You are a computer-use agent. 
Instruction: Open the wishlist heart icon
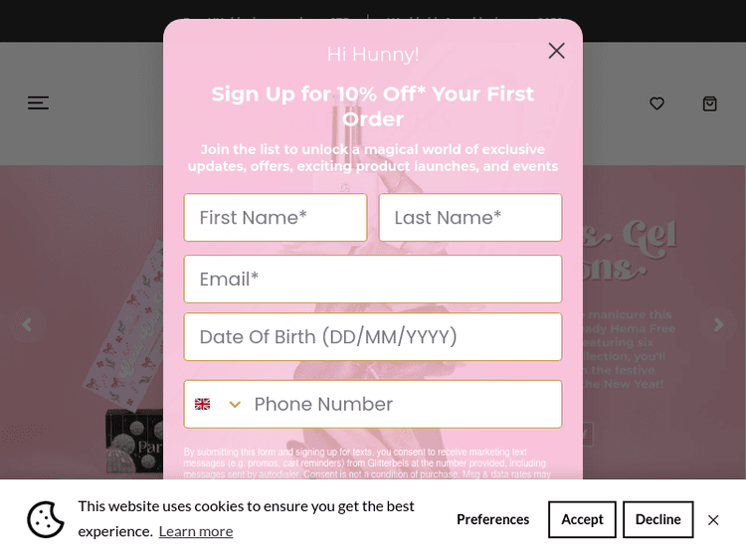(x=656, y=103)
